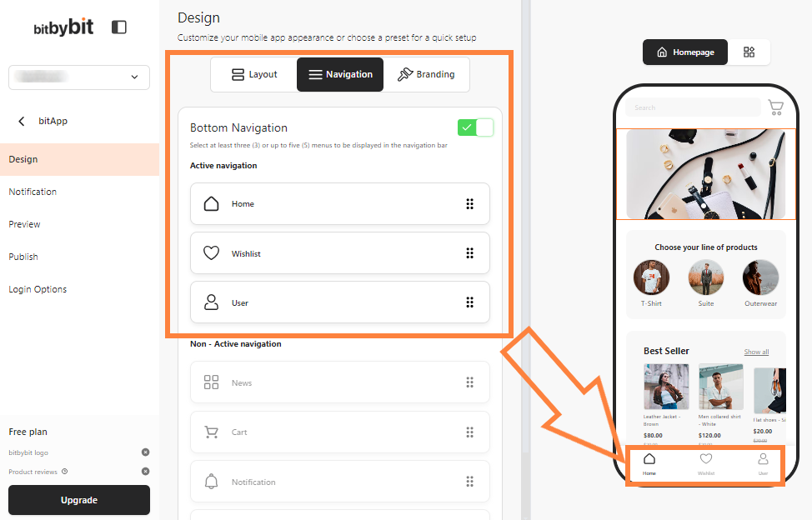Click the Show all link
This screenshot has width=812, height=520.
pyautogui.click(x=757, y=352)
